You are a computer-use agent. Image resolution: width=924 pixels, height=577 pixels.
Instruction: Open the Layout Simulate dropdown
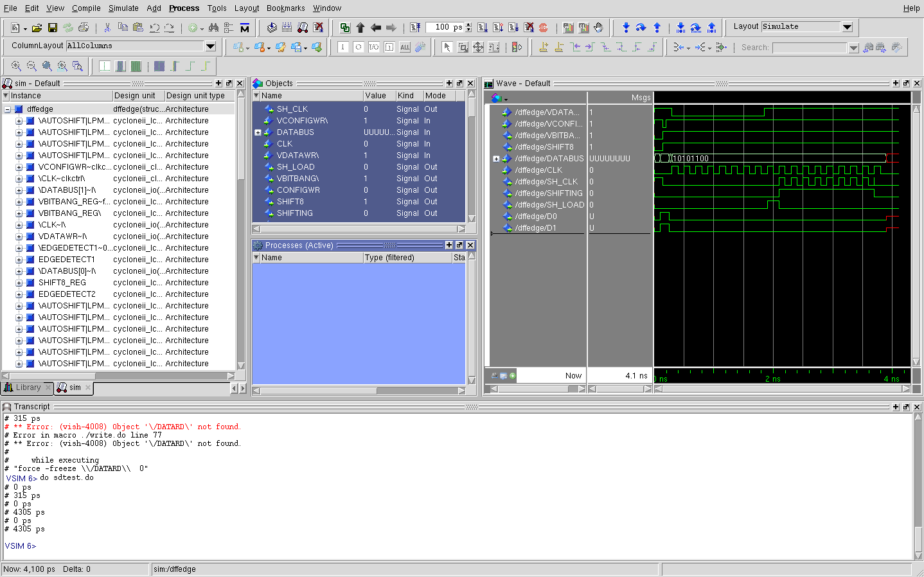pos(847,27)
